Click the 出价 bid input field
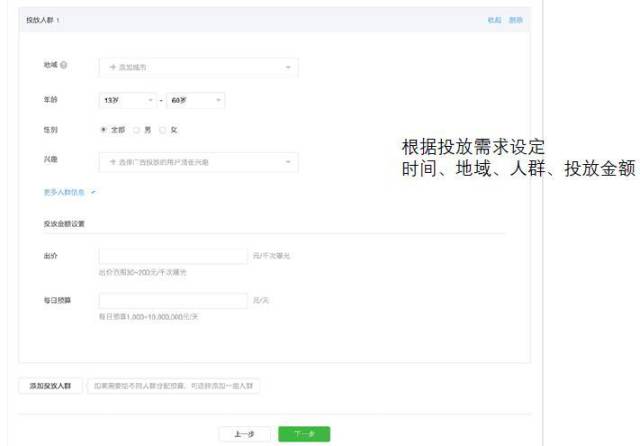Image resolution: width=640 pixels, height=446 pixels. pos(172,256)
